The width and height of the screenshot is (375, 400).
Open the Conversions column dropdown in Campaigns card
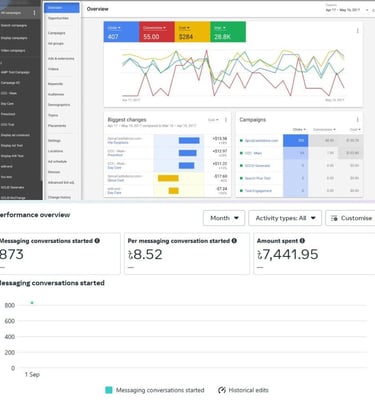pyautogui.click(x=324, y=129)
